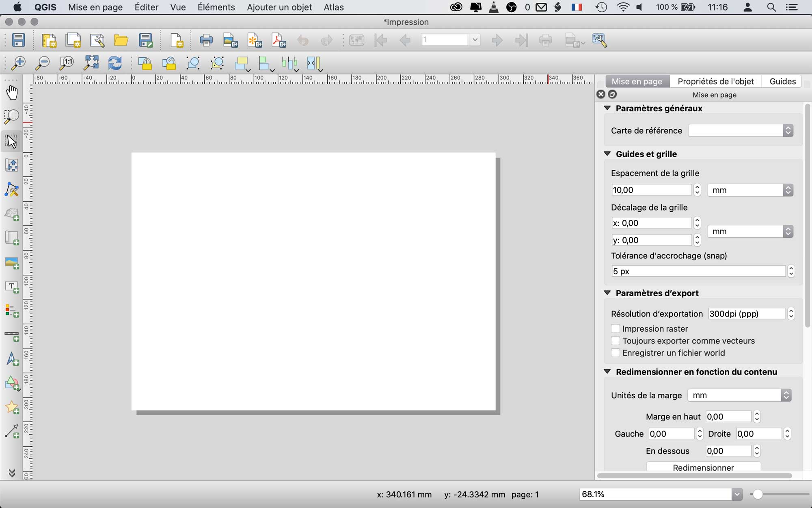This screenshot has height=508, width=812.
Task: Click the Espacement de la grille field
Action: pos(651,190)
